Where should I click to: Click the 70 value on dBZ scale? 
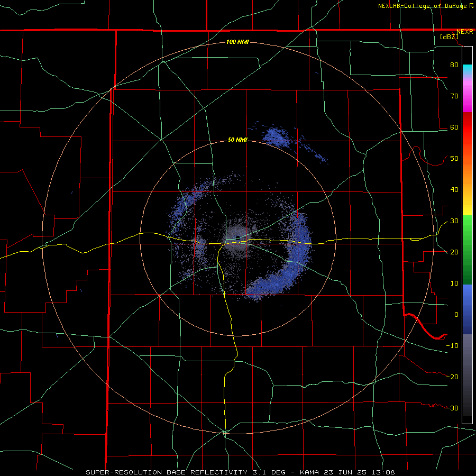pyautogui.click(x=454, y=96)
